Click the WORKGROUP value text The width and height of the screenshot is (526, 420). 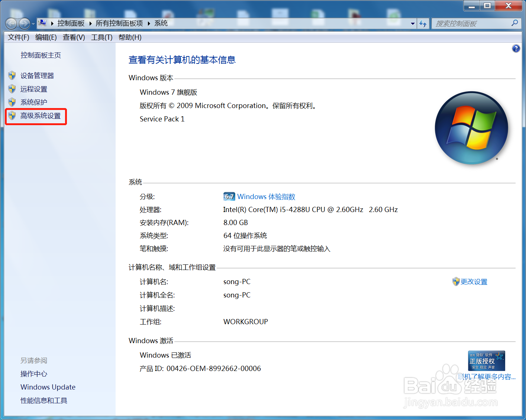click(246, 322)
